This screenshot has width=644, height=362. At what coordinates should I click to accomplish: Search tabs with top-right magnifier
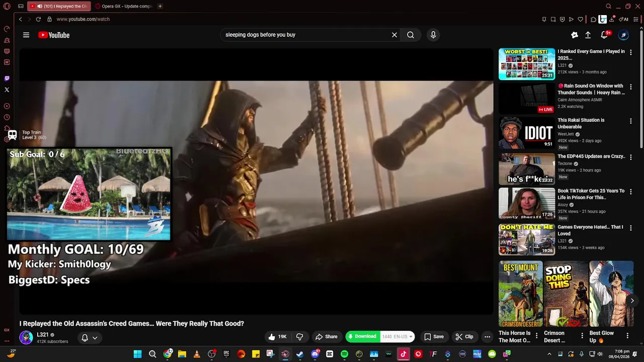click(x=608, y=7)
